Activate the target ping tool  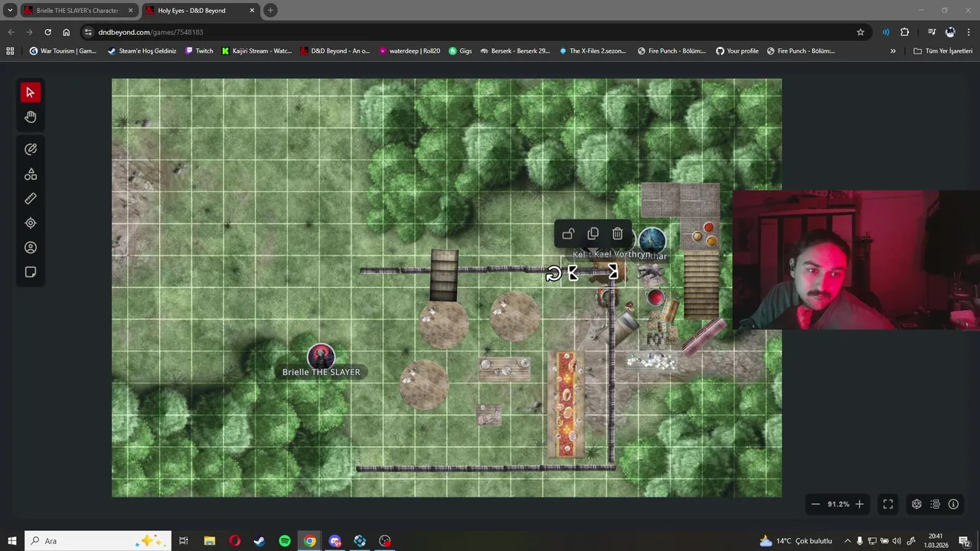point(31,223)
